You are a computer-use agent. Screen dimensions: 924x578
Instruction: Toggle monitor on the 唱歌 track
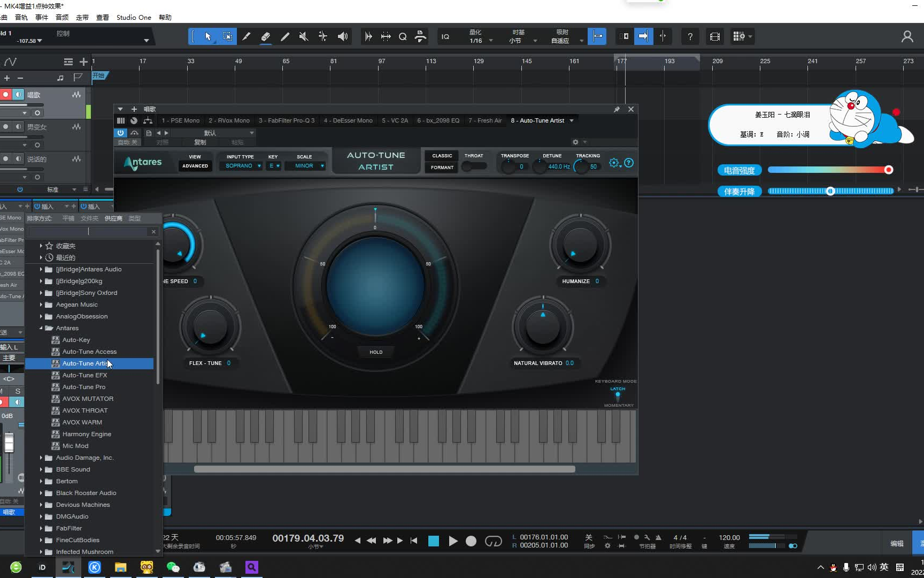tap(18, 95)
